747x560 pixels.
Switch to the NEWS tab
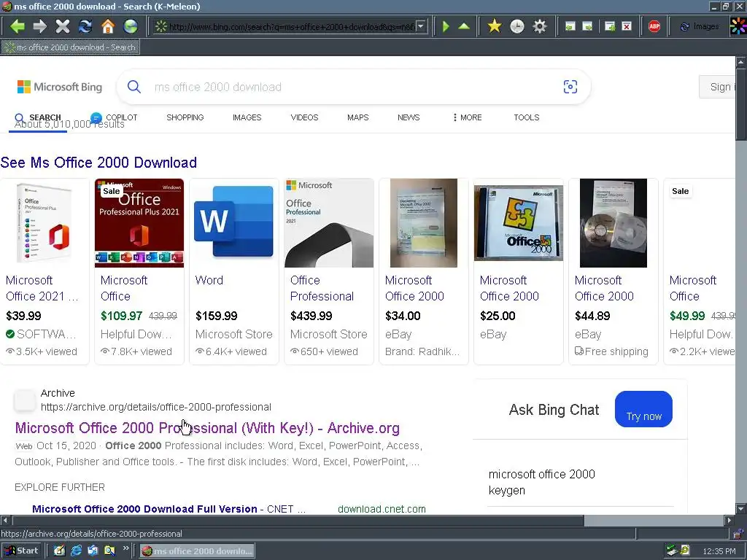coord(409,117)
